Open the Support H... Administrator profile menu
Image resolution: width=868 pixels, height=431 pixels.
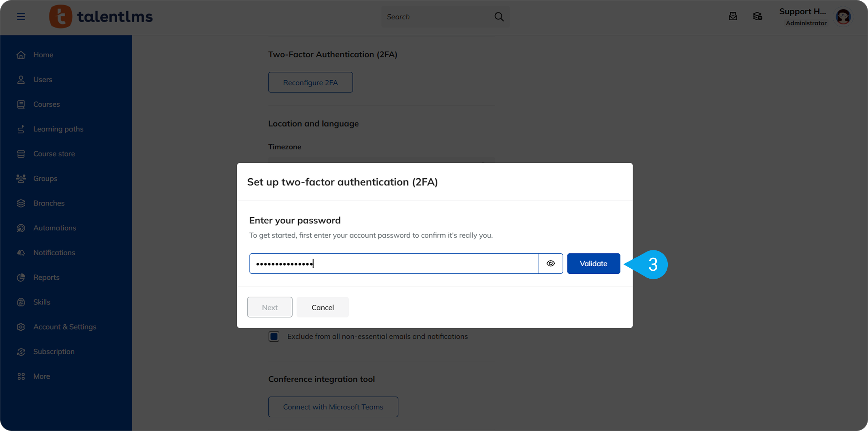click(802, 17)
